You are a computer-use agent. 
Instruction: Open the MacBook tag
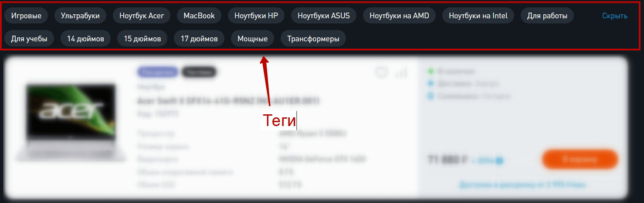click(199, 16)
